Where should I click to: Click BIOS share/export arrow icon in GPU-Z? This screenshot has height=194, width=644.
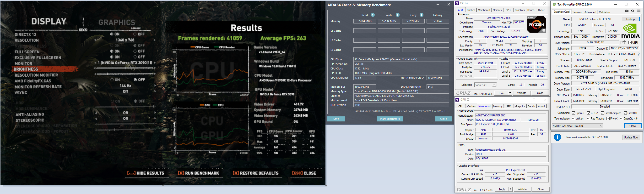(x=623, y=42)
